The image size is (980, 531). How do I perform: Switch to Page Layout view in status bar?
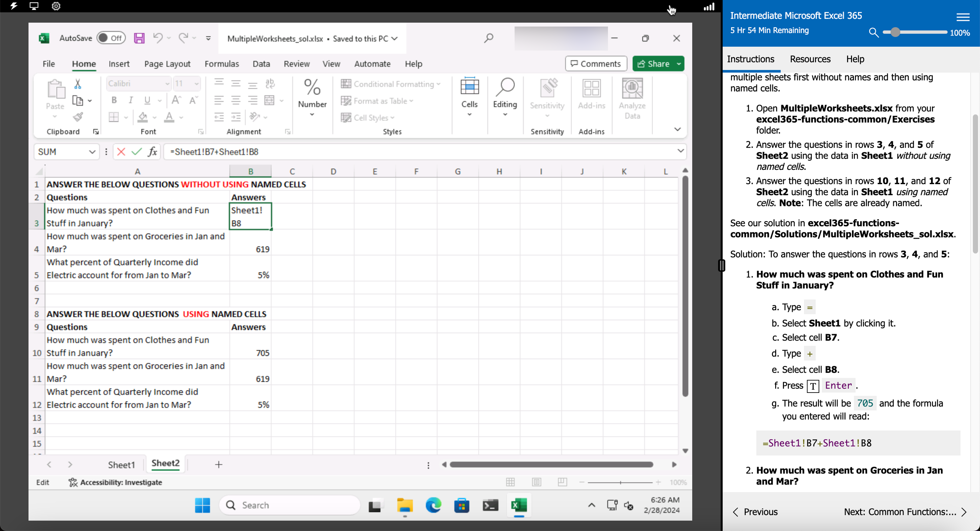[536, 482]
